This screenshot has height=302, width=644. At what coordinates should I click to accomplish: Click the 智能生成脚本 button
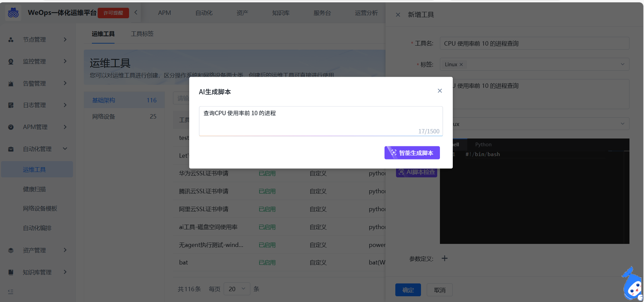point(412,153)
